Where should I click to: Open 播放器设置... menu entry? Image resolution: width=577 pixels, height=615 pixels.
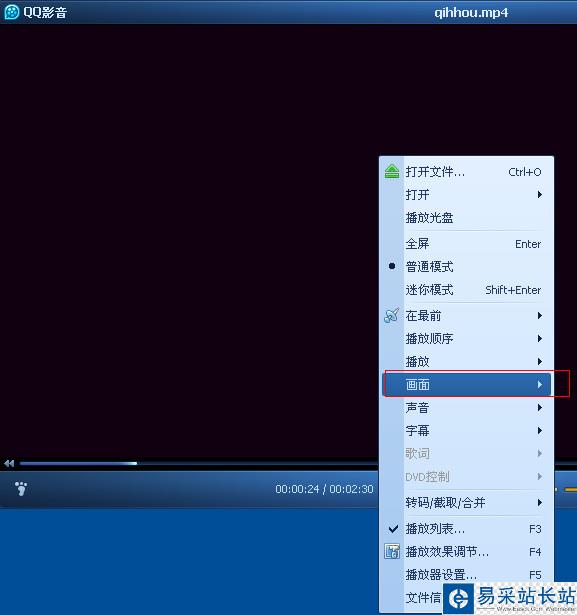click(x=466, y=575)
